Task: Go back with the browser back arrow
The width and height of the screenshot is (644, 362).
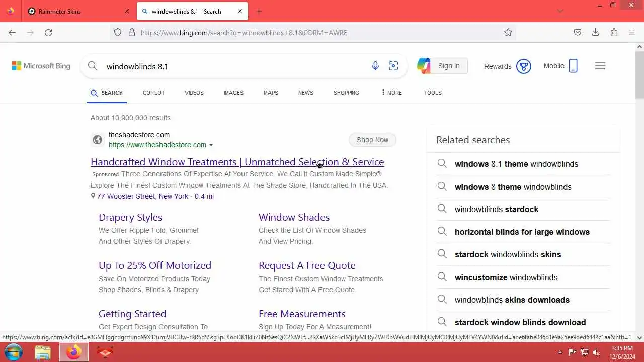Action: tap(12, 32)
